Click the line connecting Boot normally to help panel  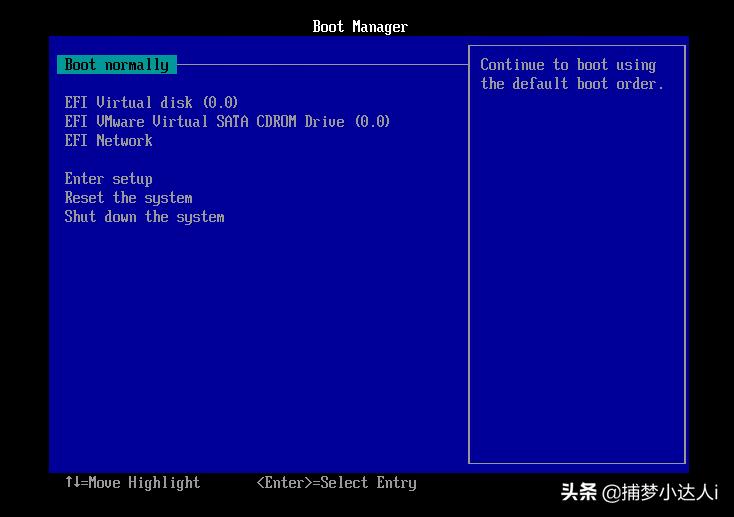(320, 65)
